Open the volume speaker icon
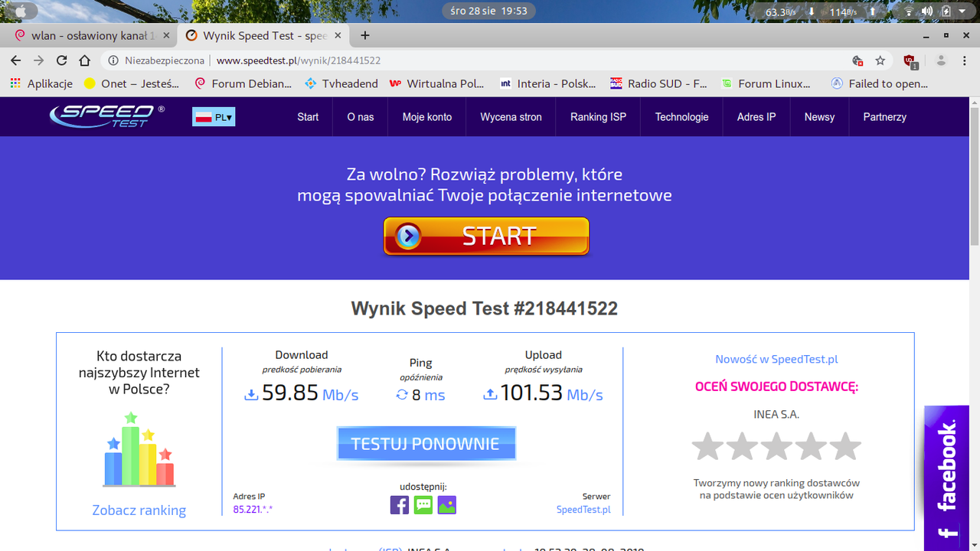 pos(927,11)
